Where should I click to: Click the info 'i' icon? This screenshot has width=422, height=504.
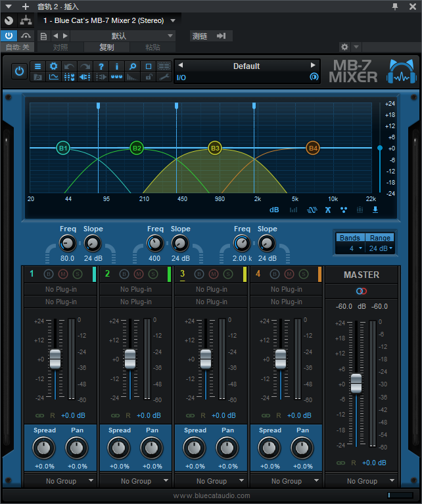[117, 66]
